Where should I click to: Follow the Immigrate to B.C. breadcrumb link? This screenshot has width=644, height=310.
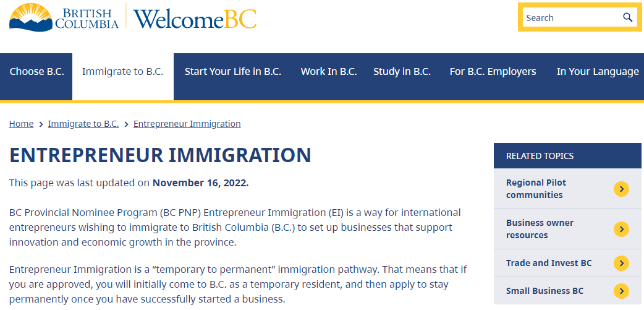pyautogui.click(x=83, y=124)
